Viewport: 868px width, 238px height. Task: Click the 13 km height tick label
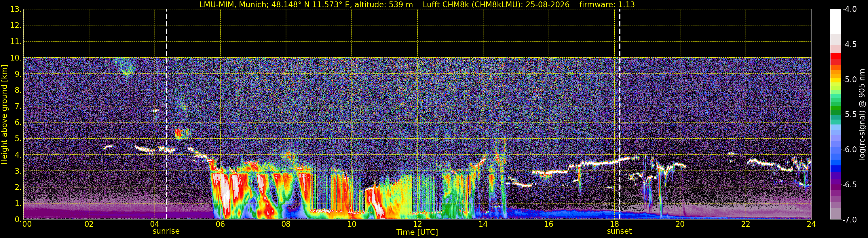[16, 10]
